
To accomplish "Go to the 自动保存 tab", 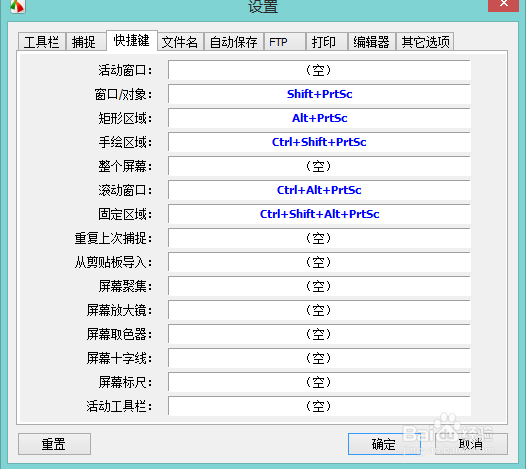I will (234, 42).
